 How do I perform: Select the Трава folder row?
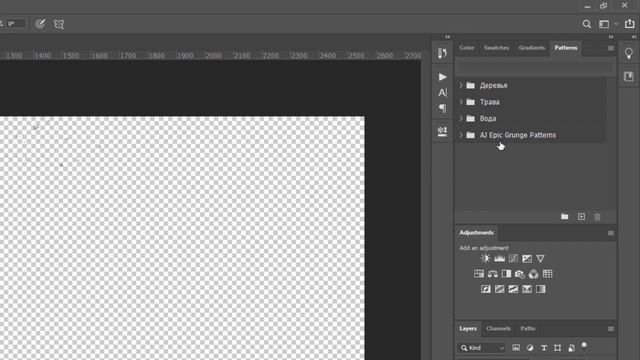[x=531, y=102]
